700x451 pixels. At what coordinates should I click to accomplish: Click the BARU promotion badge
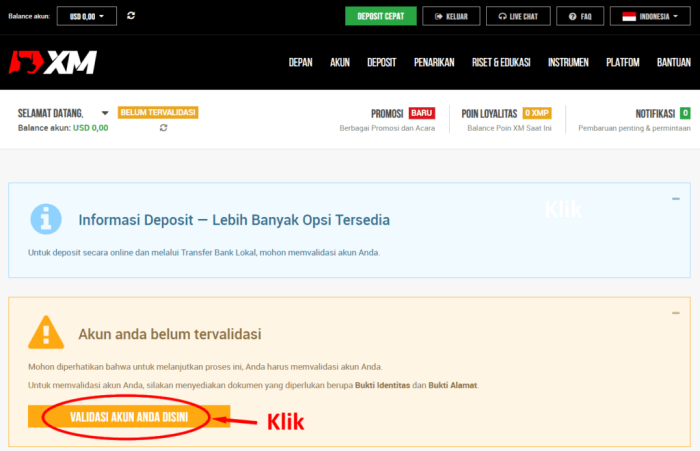(x=421, y=113)
